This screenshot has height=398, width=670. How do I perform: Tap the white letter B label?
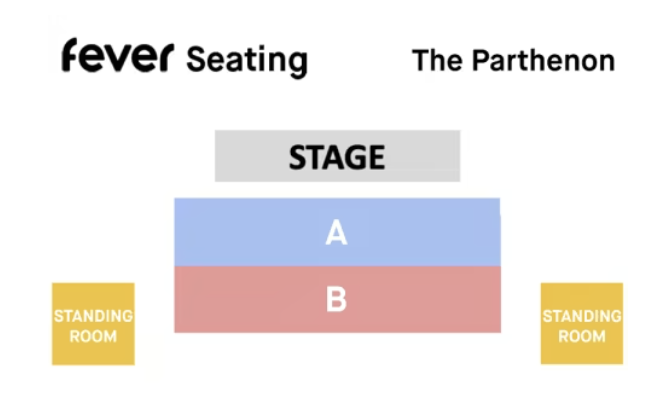336,299
